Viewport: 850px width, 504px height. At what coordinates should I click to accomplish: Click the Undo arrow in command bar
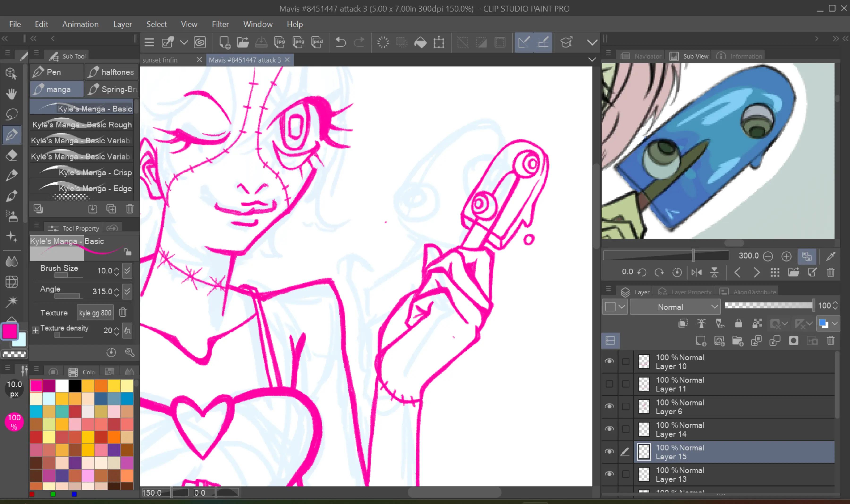[340, 42]
